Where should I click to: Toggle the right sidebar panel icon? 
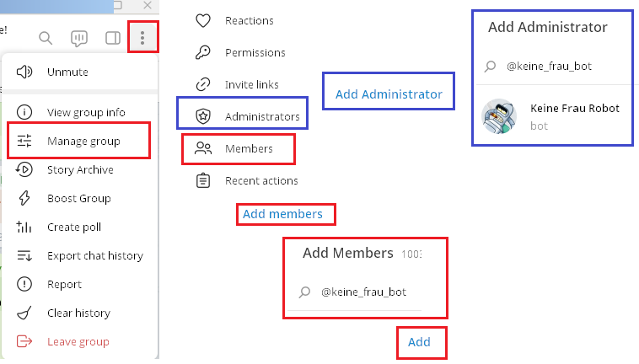coord(112,38)
